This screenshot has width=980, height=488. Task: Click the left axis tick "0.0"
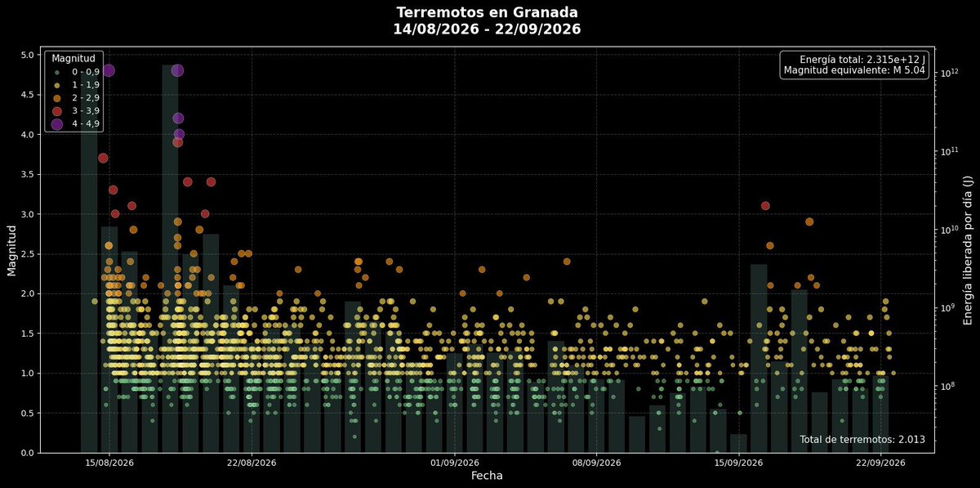coord(28,453)
